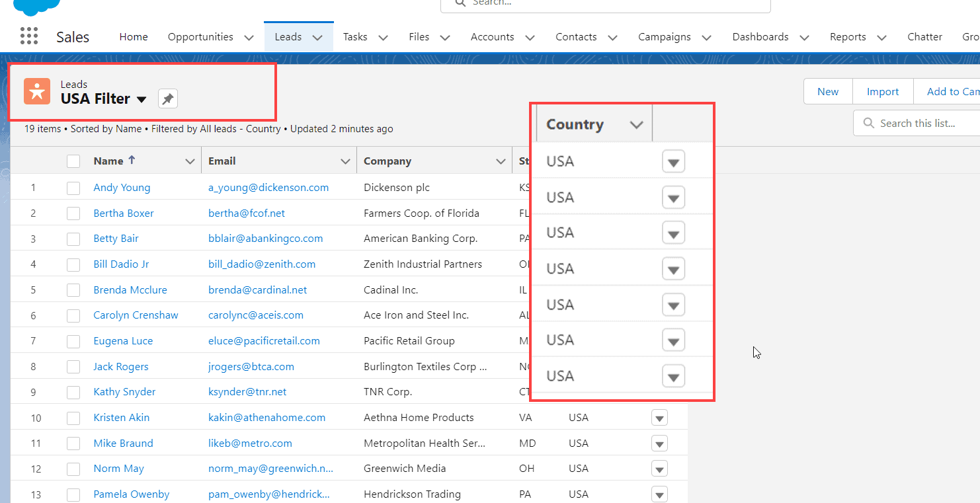This screenshot has width=980, height=503.
Task: Check the checkbox for Andy Young
Action: pos(73,188)
